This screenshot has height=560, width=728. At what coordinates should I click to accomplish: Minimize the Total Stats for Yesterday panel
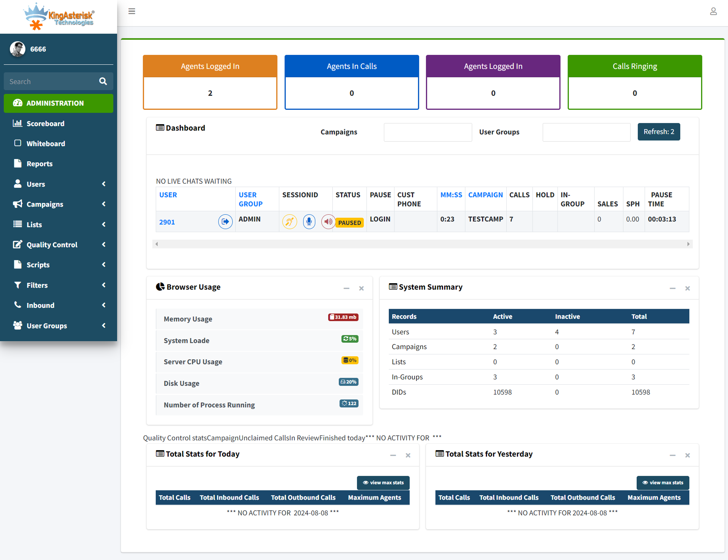[x=673, y=455]
